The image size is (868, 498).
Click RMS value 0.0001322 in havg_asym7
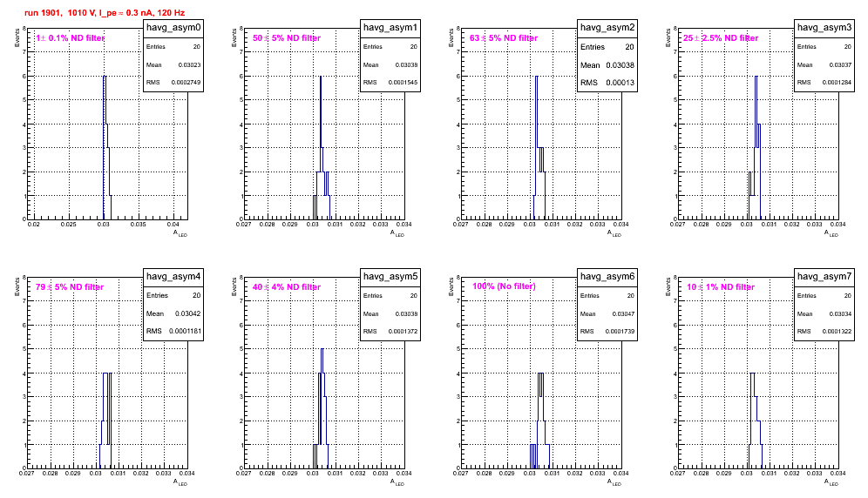[x=837, y=332]
